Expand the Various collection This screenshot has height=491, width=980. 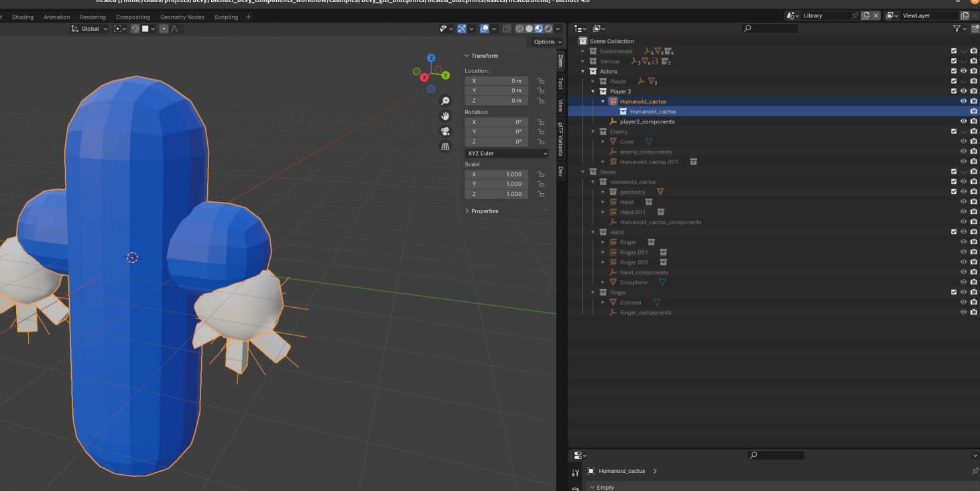click(x=583, y=61)
